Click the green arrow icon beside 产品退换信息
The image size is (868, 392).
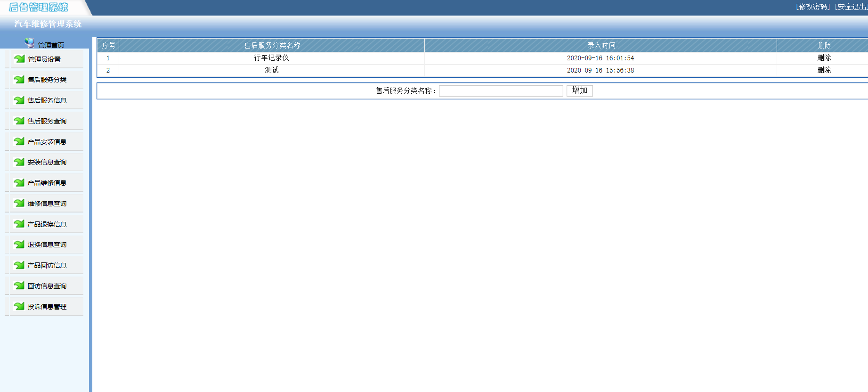pyautogui.click(x=19, y=224)
